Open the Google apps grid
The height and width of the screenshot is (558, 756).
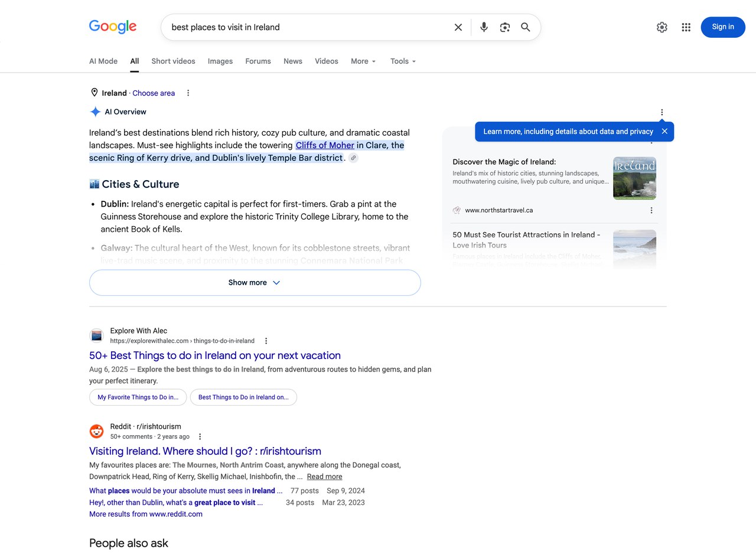tap(686, 27)
